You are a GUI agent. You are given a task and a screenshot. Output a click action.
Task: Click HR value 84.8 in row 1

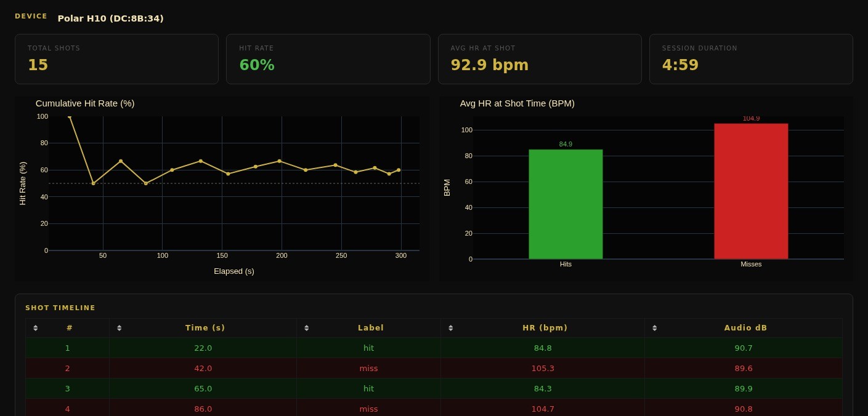[543, 348]
